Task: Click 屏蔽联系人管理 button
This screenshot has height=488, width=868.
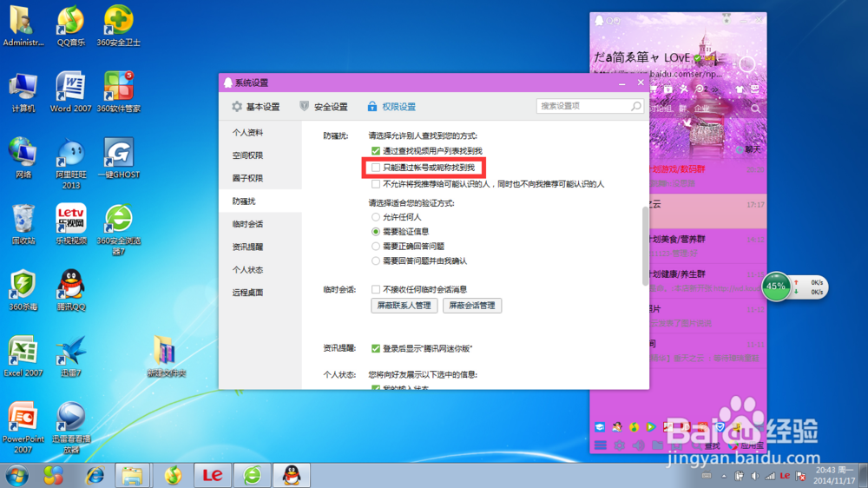Action: (x=404, y=306)
